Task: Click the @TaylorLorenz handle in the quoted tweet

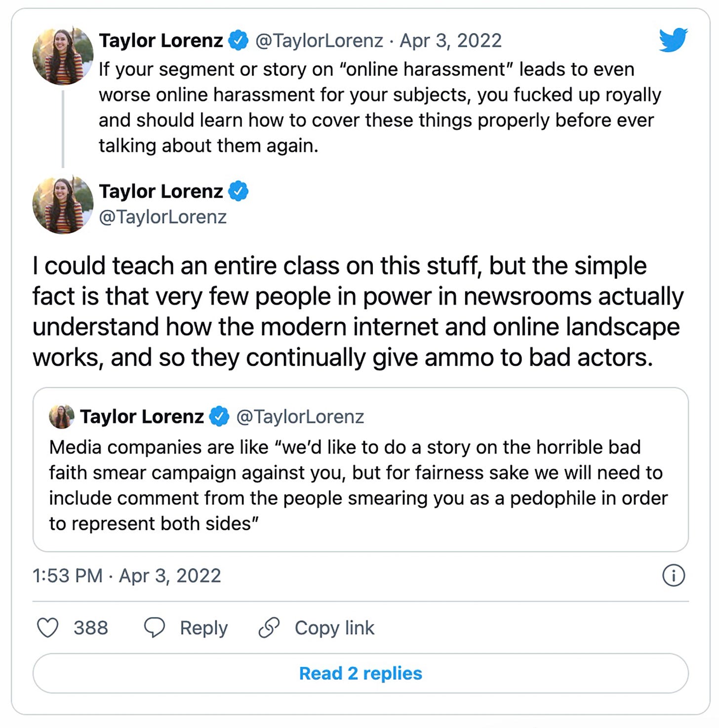Action: [x=300, y=416]
